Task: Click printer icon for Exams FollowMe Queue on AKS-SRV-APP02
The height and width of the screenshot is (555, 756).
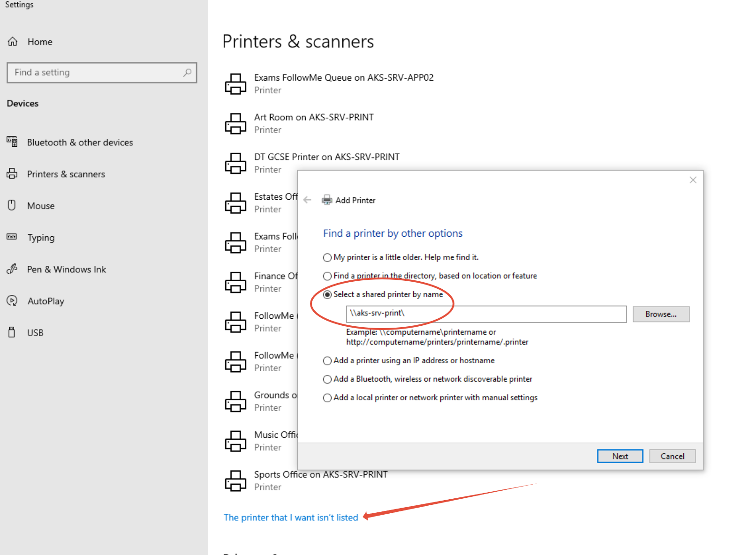Action: click(235, 84)
